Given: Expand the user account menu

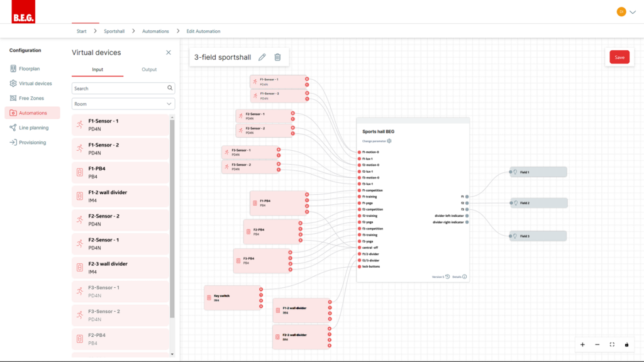Looking at the screenshot, I should coord(627,11).
